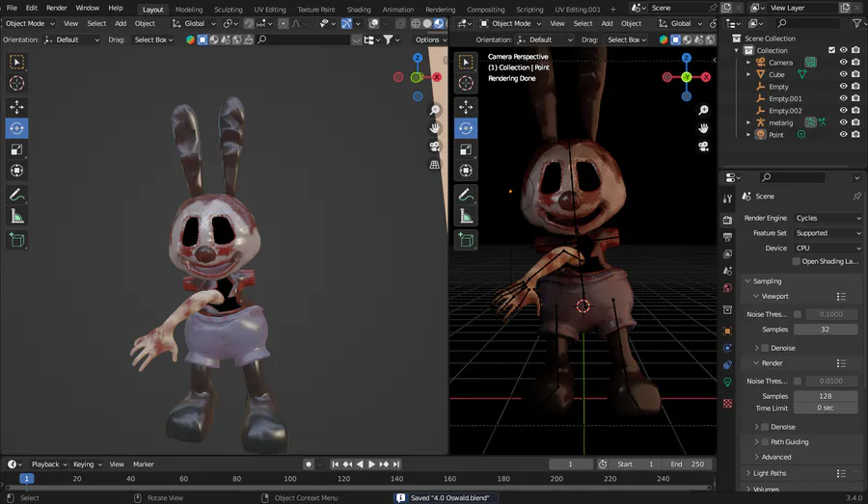Click the Select Box tool icon
The image size is (868, 504).
pos(16,62)
